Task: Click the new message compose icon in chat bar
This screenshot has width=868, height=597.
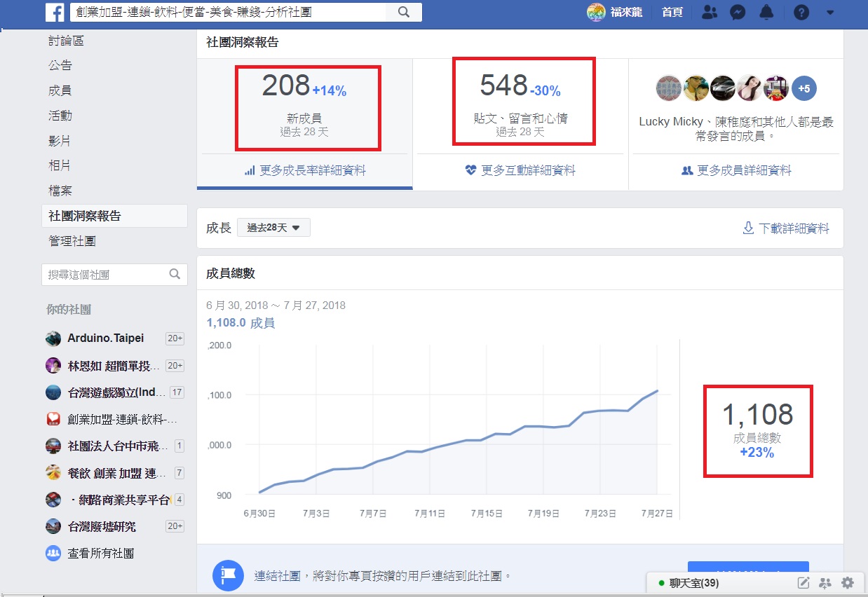Action: (x=803, y=583)
